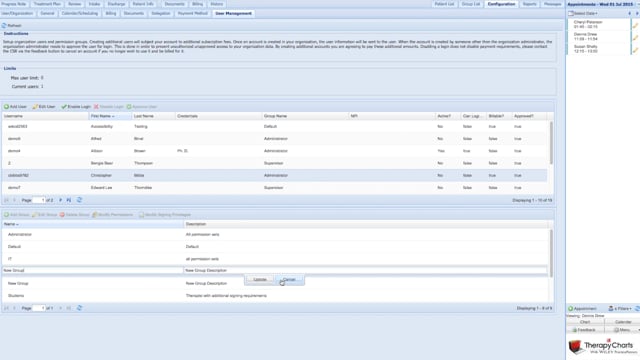
Task: Click the Disable Login red X button
Action: coord(109,107)
